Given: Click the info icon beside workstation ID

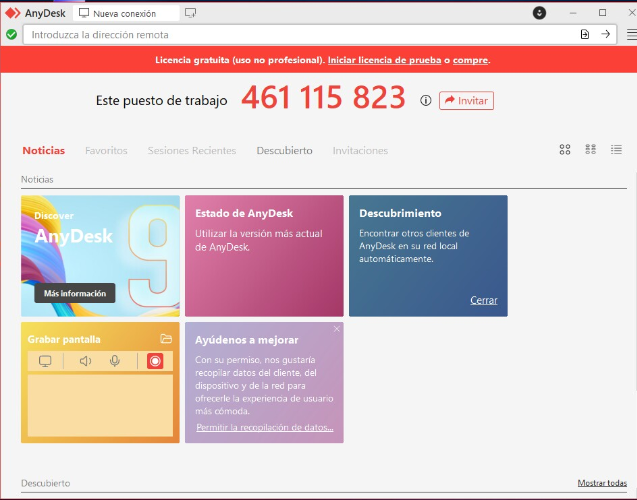Looking at the screenshot, I should point(426,101).
